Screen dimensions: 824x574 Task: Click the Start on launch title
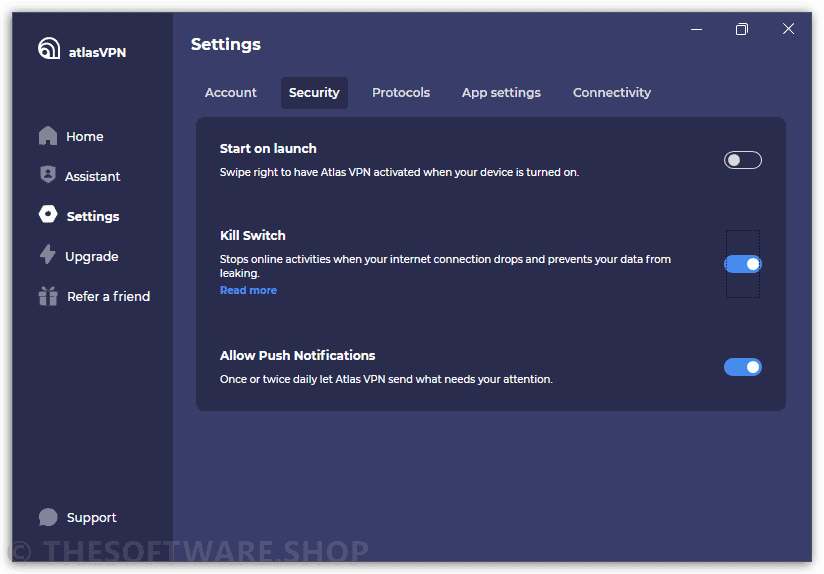[268, 149]
